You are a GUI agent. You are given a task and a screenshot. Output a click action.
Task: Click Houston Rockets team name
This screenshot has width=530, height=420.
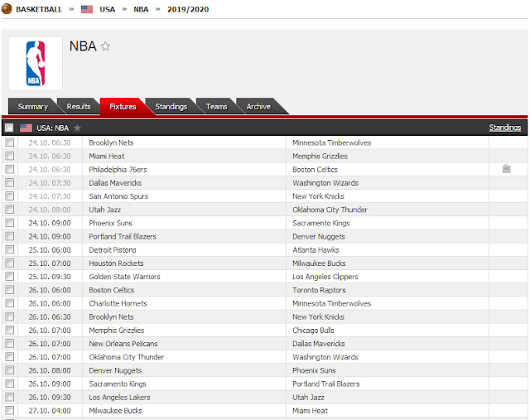click(116, 263)
